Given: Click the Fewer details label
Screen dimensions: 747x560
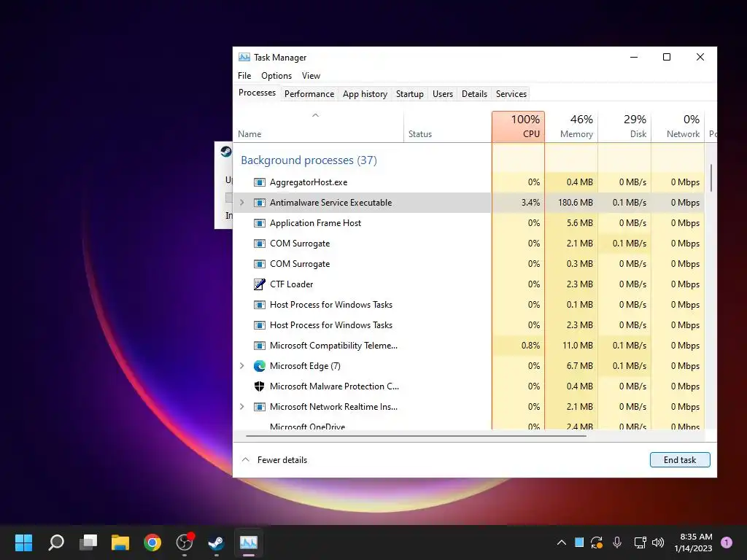Looking at the screenshot, I should click(x=282, y=460).
